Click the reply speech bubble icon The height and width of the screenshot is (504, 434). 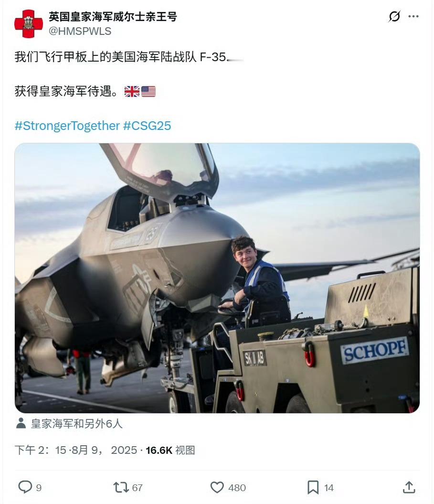pos(25,487)
